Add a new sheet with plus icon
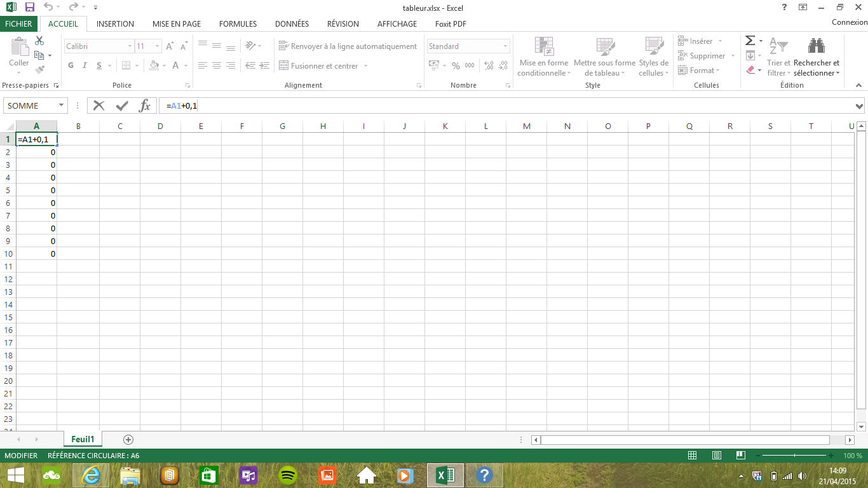 (x=128, y=440)
